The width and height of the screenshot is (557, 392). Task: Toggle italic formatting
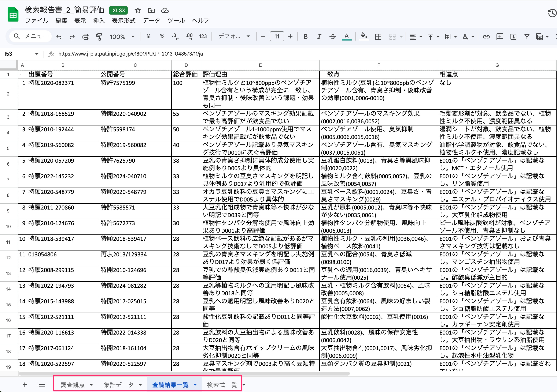[x=319, y=37]
